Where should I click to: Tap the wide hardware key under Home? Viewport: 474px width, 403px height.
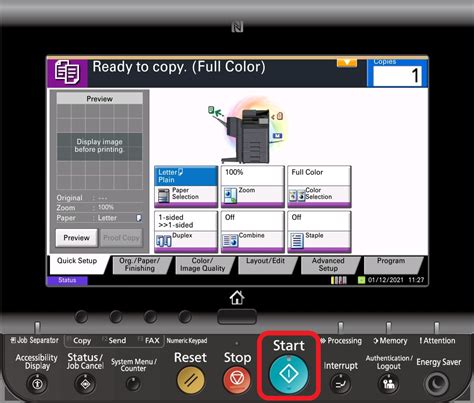point(237,317)
